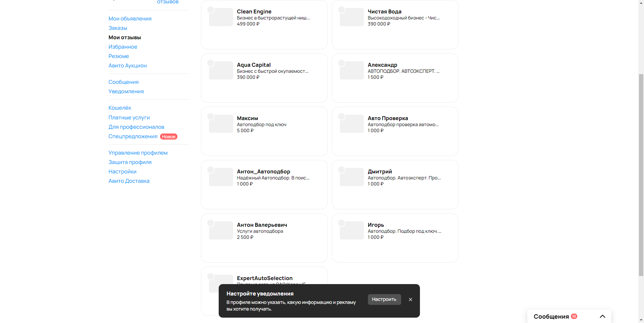This screenshot has width=644, height=323.
Task: Click the avatar circle on Игорь card
Action: (x=341, y=223)
